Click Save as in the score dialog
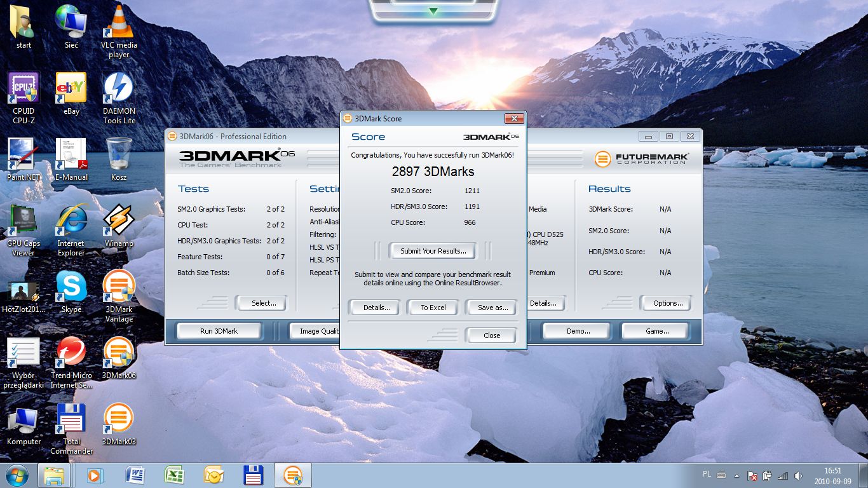Image resolution: width=868 pixels, height=488 pixels. (492, 308)
